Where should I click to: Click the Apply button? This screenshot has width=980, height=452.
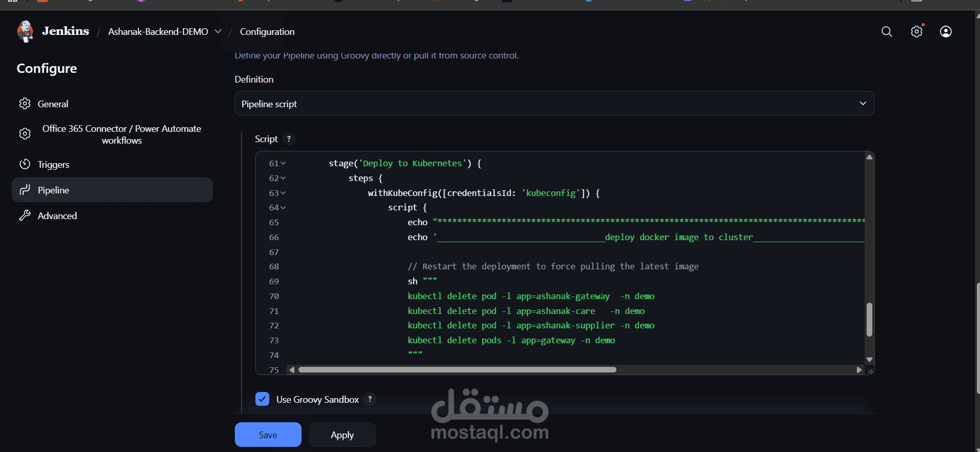342,435
